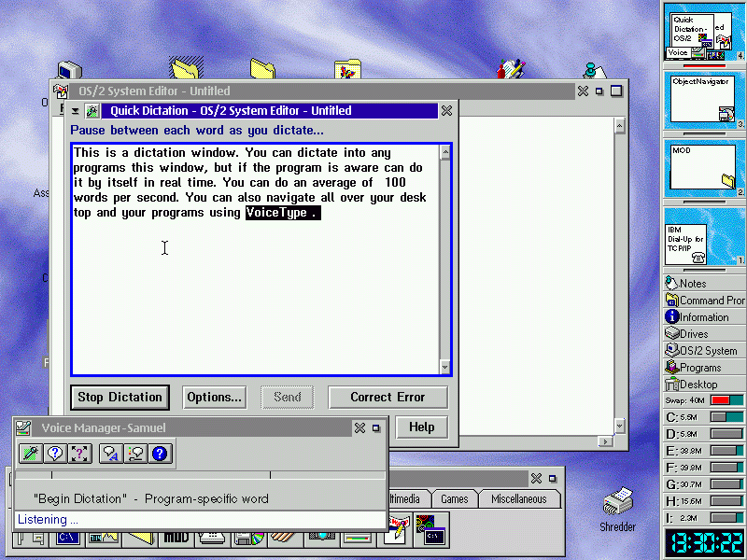Open the Drives item in side panel
Screen dimensions: 747x560
tap(704, 334)
